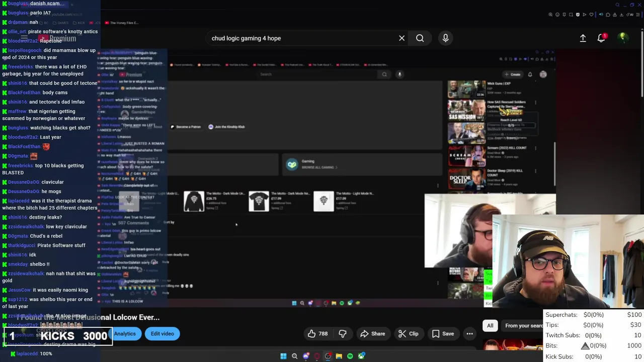Bookmark the page with the heart icon
644x362 pixels.
click(591, 15)
